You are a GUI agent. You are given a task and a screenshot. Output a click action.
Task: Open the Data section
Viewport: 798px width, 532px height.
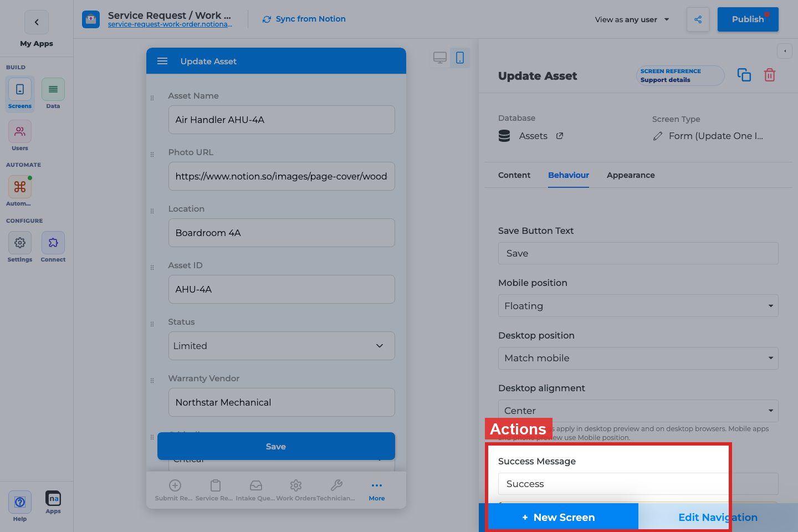coord(53,94)
